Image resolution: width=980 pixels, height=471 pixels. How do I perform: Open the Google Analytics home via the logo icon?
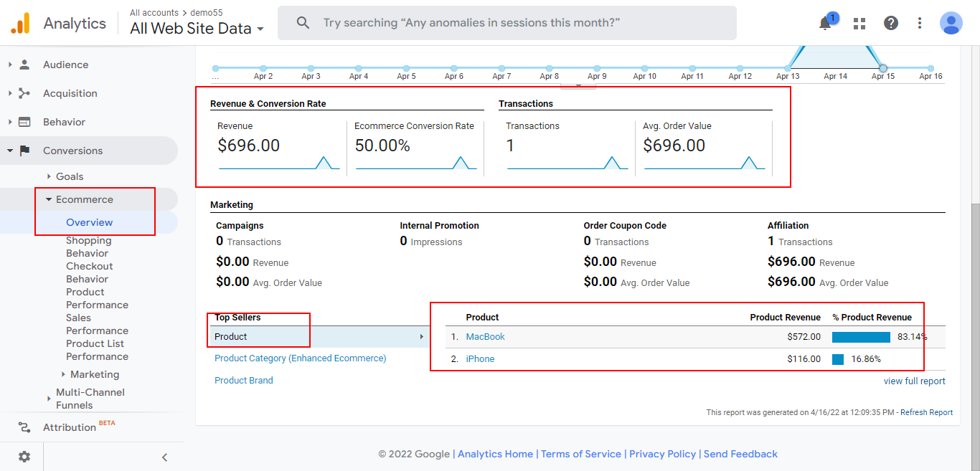point(19,22)
